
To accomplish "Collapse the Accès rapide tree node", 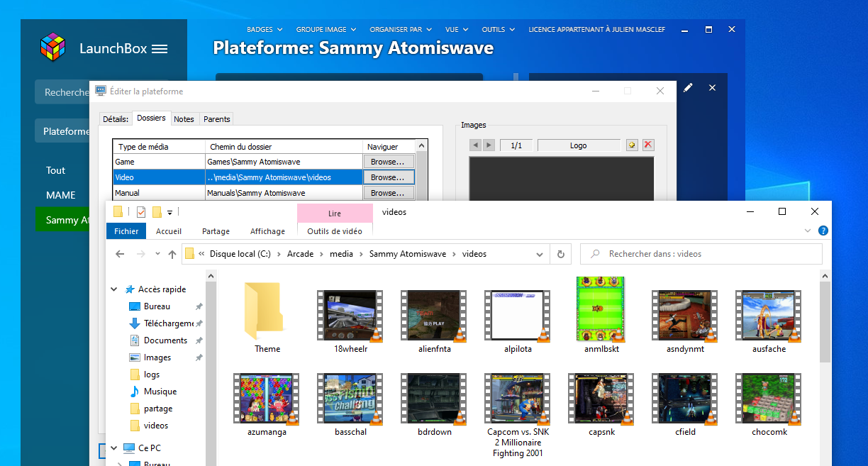I will [114, 289].
